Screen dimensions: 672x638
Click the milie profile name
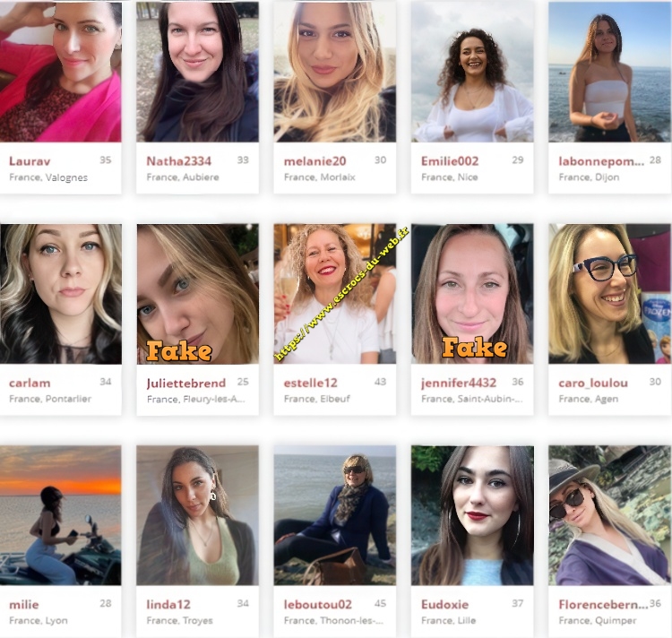click(24, 605)
